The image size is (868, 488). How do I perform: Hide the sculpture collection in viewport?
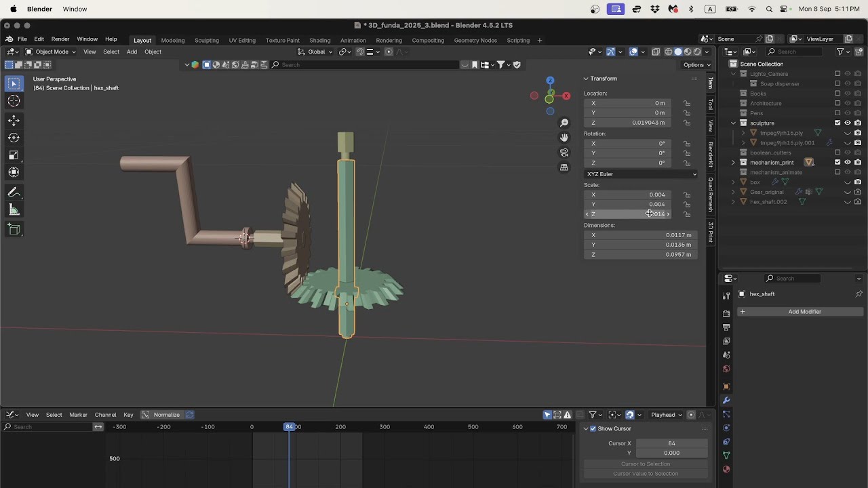848,123
